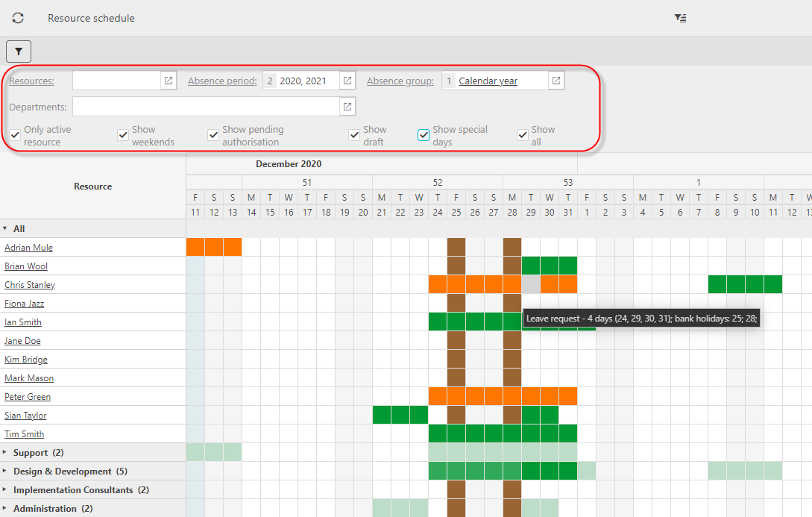The image size is (812, 517).
Task: Select week 52 column header
Action: [x=438, y=182]
